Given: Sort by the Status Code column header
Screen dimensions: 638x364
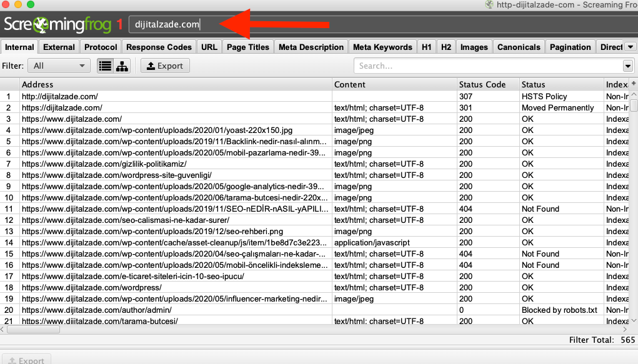Looking at the screenshot, I should coord(488,84).
